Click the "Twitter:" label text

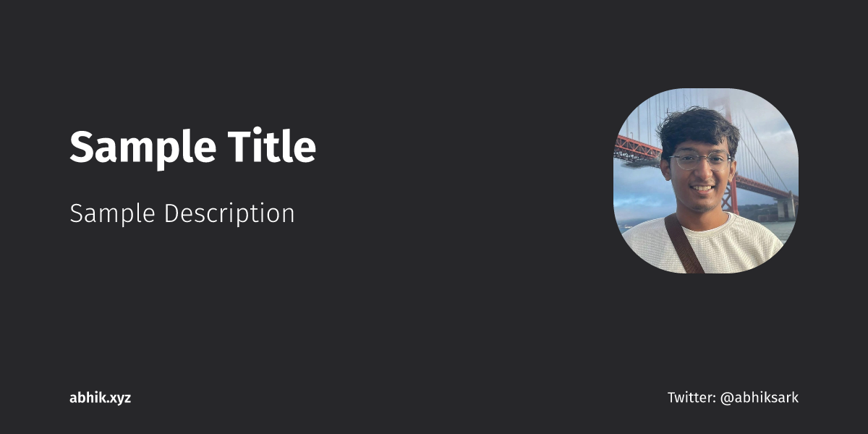692,397
